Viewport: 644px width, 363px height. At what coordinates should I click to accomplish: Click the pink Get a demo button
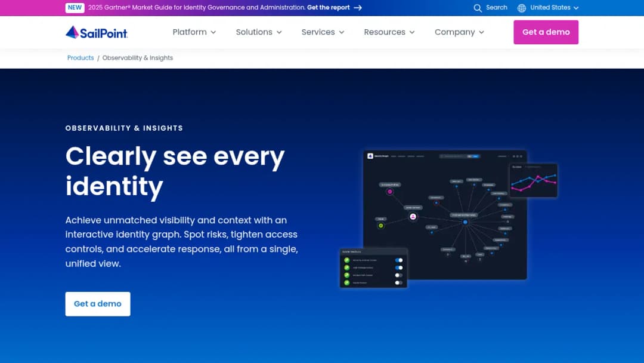(x=546, y=32)
